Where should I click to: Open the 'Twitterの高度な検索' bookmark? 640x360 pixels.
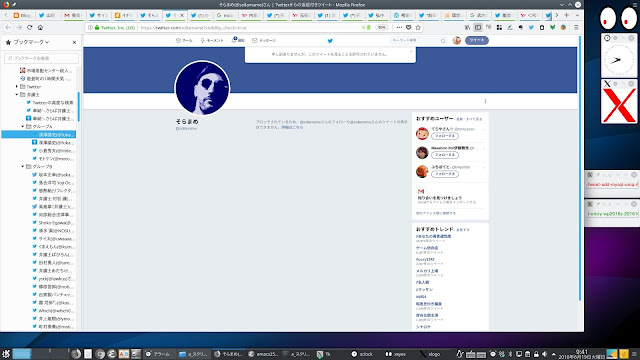tap(50, 102)
